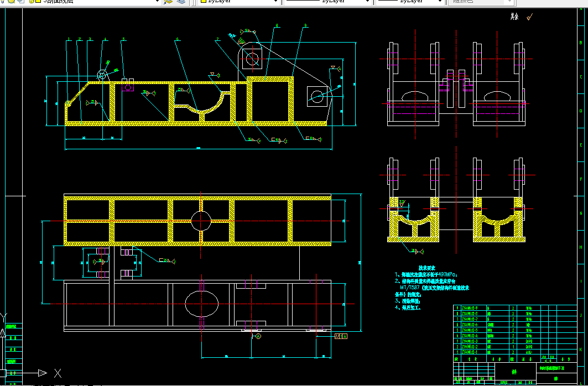Viewport: 588px width, 386px height.
Task: Select the '其余' roughness note text
Action: 514,17
